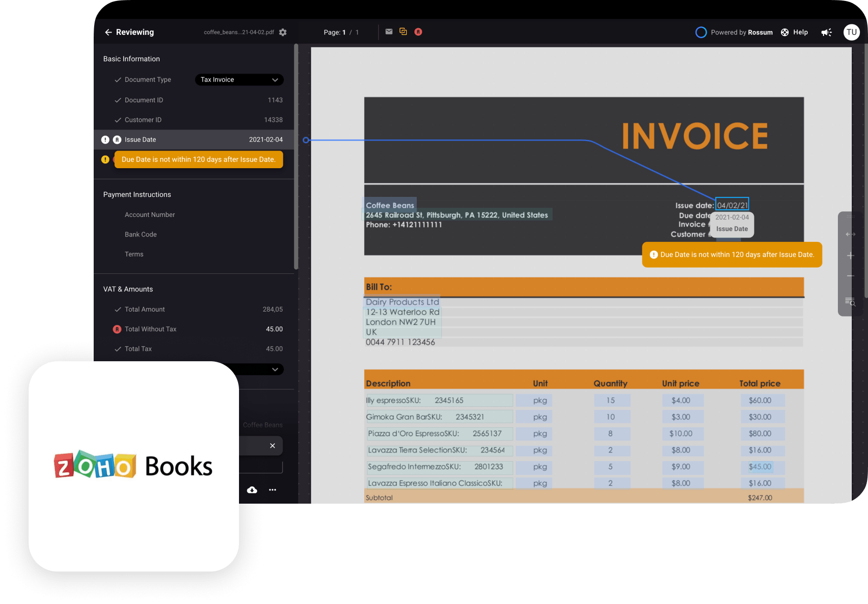Click the zoom out minus icon

(x=851, y=276)
